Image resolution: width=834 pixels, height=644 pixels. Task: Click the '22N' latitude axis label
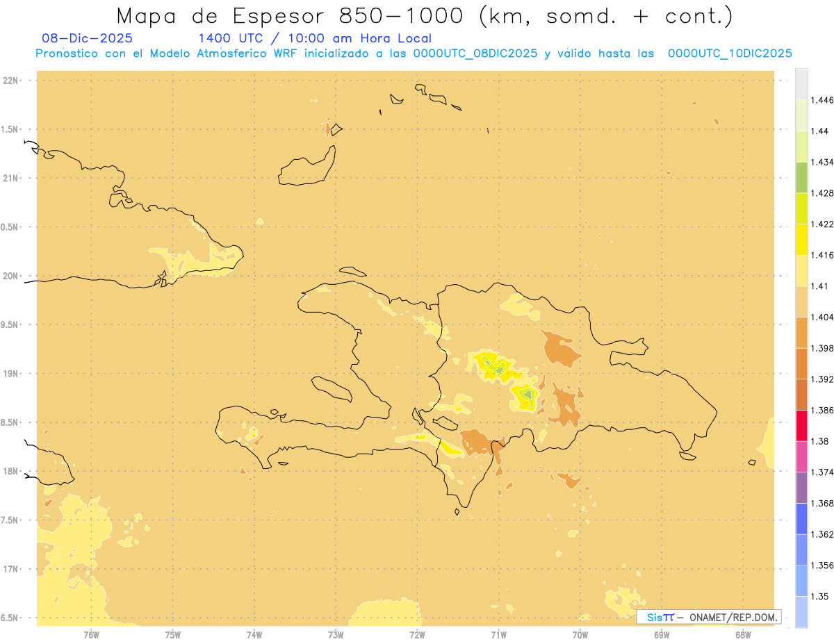click(10, 81)
